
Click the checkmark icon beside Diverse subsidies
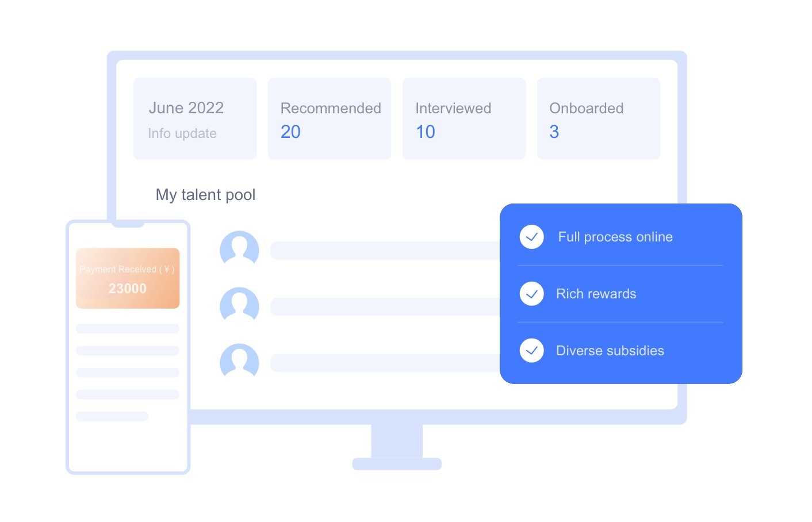[531, 351]
